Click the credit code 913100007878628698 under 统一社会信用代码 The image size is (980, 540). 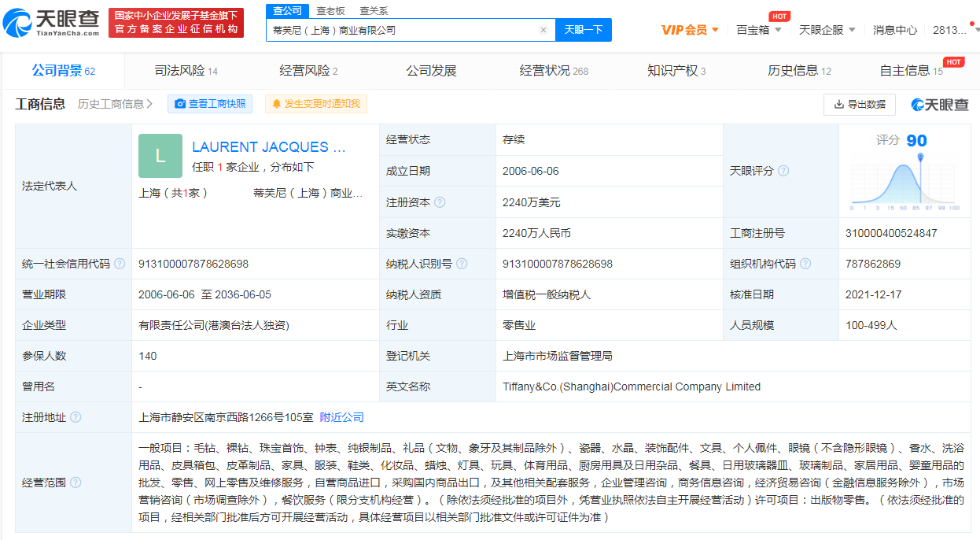(x=193, y=264)
